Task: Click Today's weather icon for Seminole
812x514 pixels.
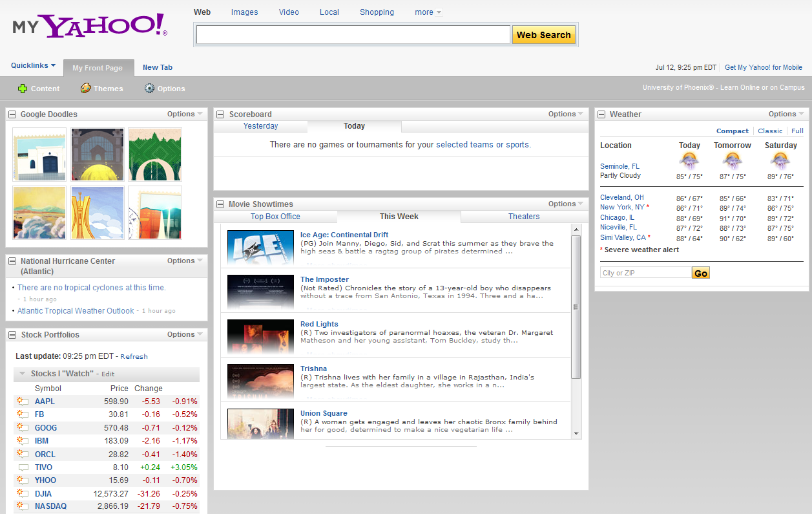Action: coord(689,161)
